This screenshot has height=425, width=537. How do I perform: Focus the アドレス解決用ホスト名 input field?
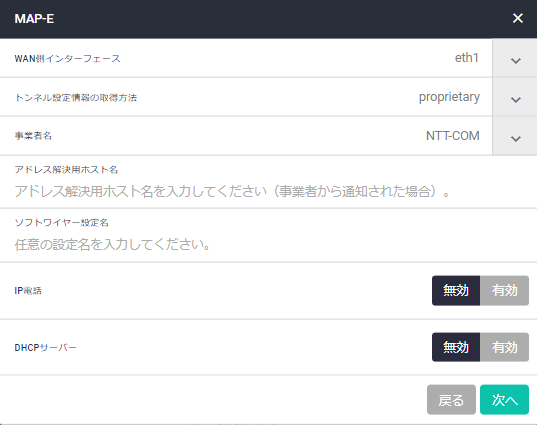pos(268,191)
